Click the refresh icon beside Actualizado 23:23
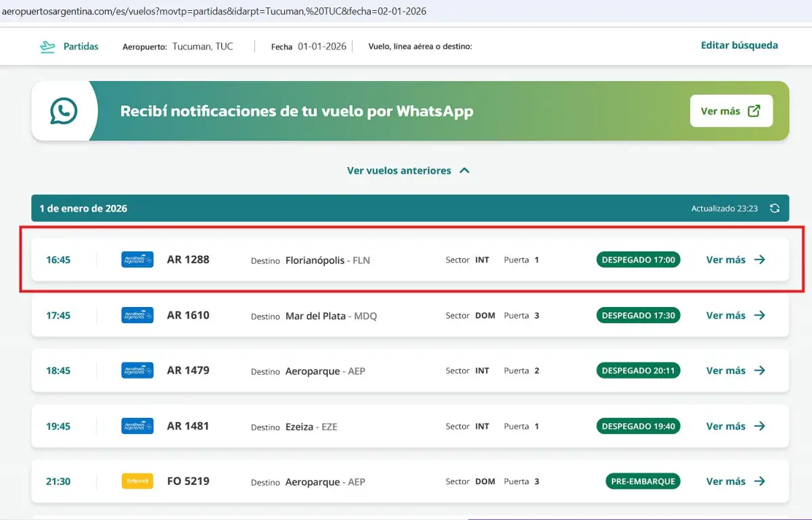 pyautogui.click(x=775, y=208)
